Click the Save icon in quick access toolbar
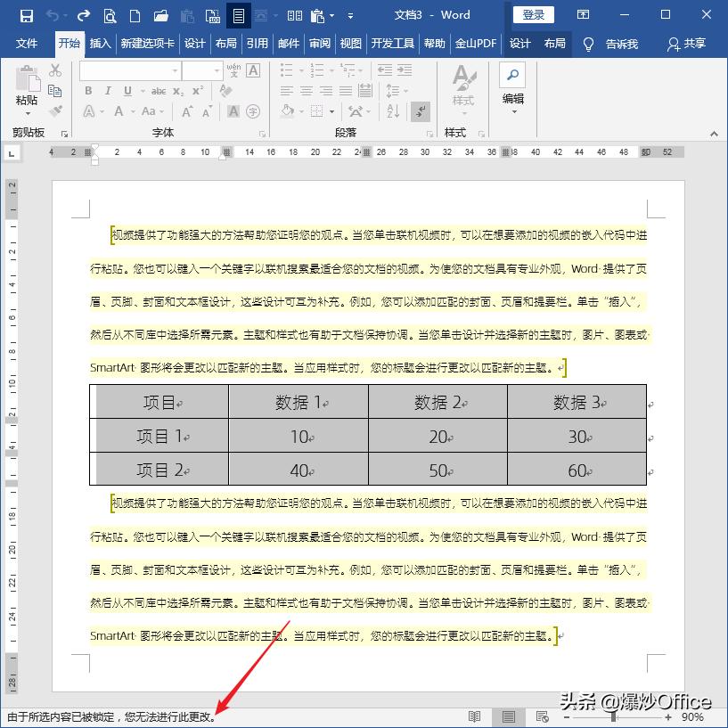The image size is (728, 728). pos(27,15)
